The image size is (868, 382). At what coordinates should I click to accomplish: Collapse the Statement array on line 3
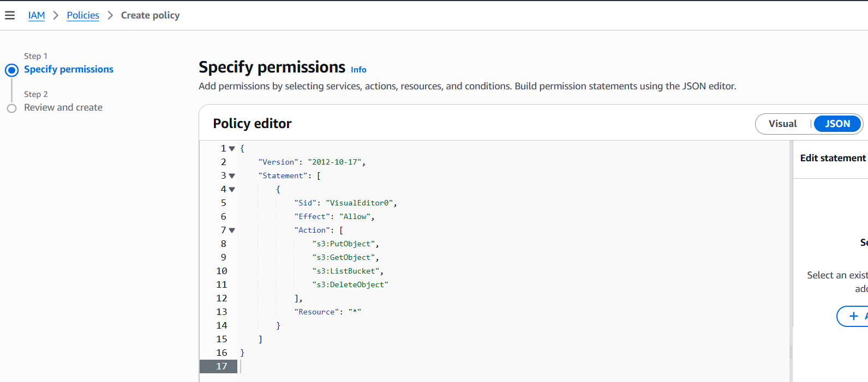[x=232, y=176]
